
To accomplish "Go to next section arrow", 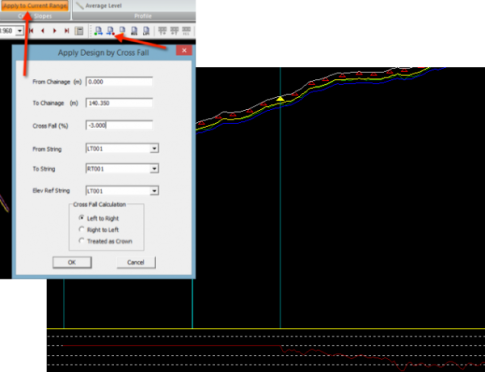I will pos(55,31).
